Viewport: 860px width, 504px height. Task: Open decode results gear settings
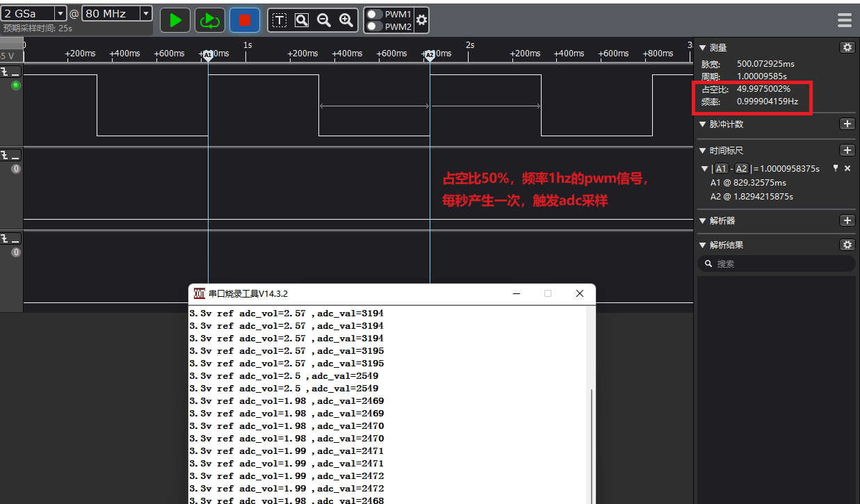[847, 245]
